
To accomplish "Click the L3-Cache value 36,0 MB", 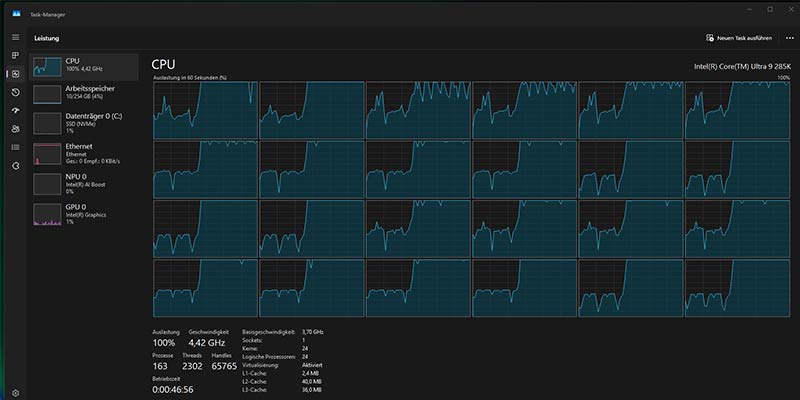I will coord(311,390).
